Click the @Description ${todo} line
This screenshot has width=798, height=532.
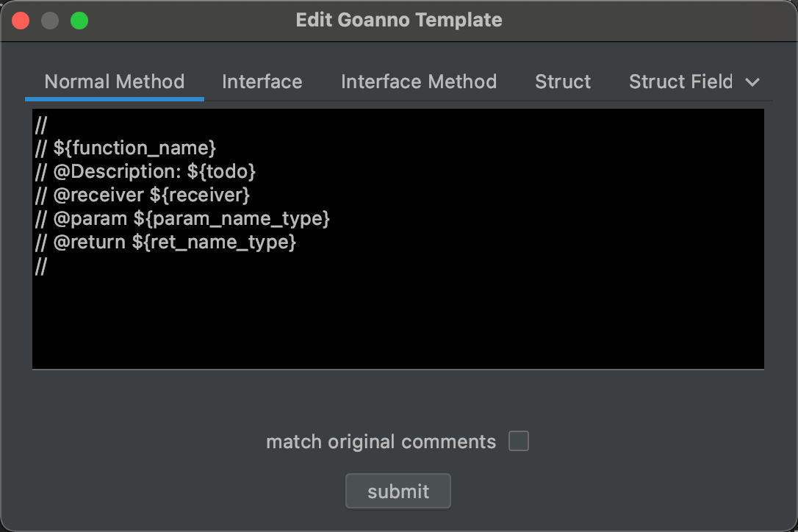[x=145, y=171]
